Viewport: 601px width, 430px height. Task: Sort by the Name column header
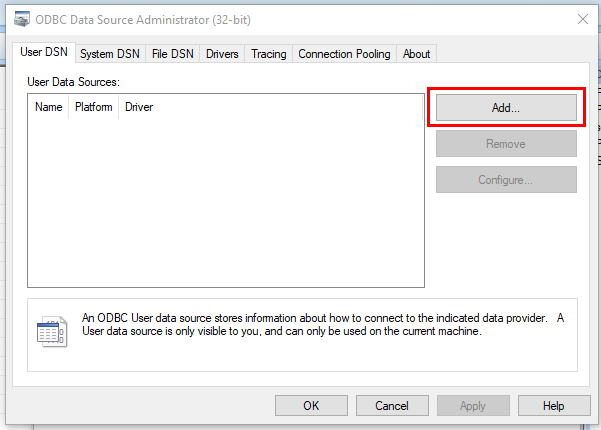[x=48, y=107]
